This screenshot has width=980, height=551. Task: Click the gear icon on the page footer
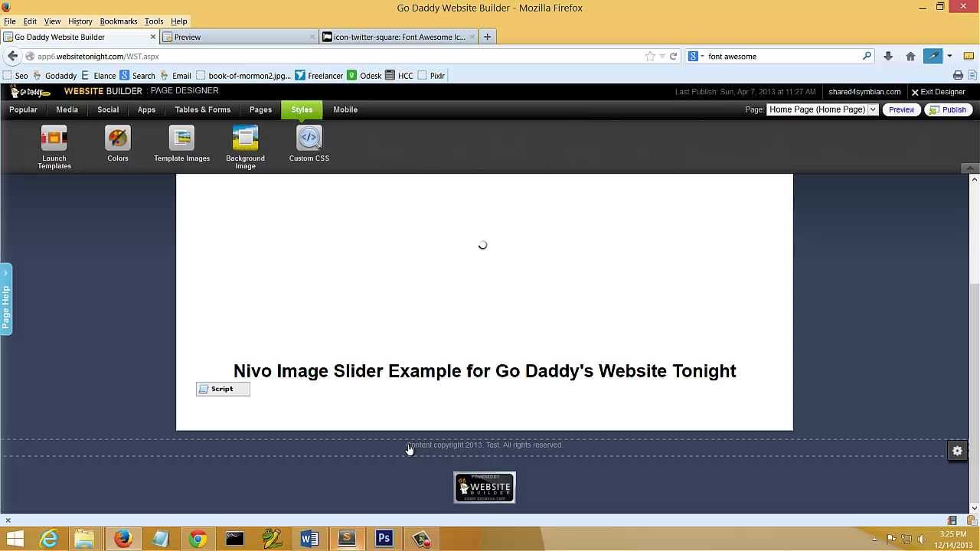(x=957, y=451)
